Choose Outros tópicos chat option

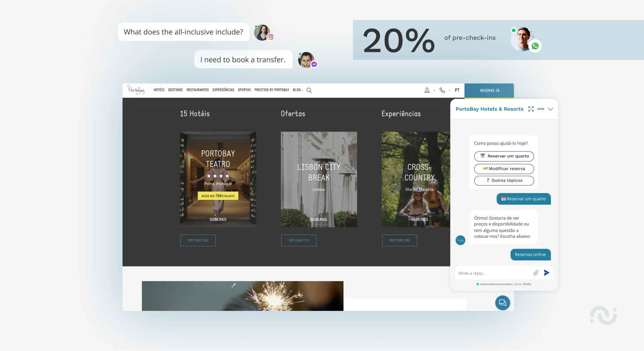[x=504, y=181]
